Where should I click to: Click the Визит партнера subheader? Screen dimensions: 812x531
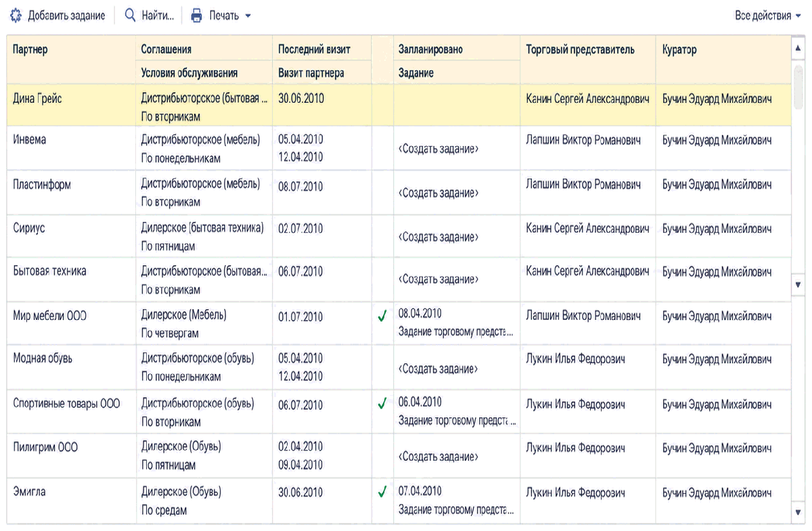pyautogui.click(x=322, y=72)
